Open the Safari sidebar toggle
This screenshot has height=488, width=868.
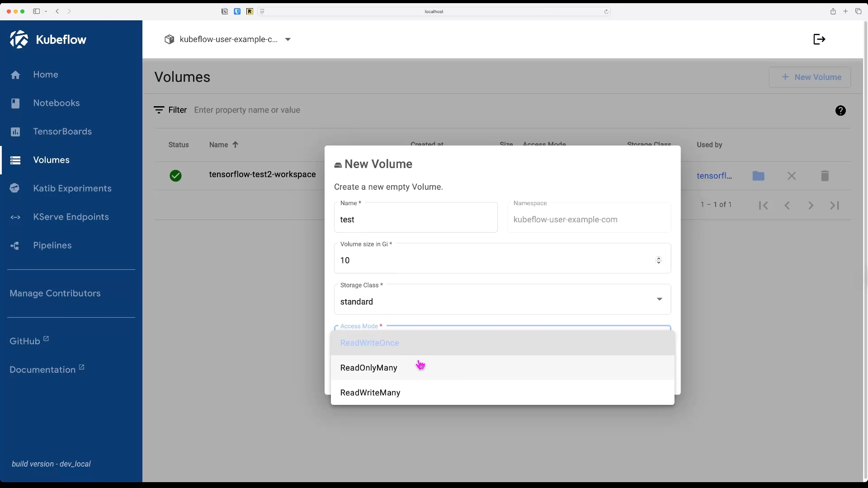37,11
